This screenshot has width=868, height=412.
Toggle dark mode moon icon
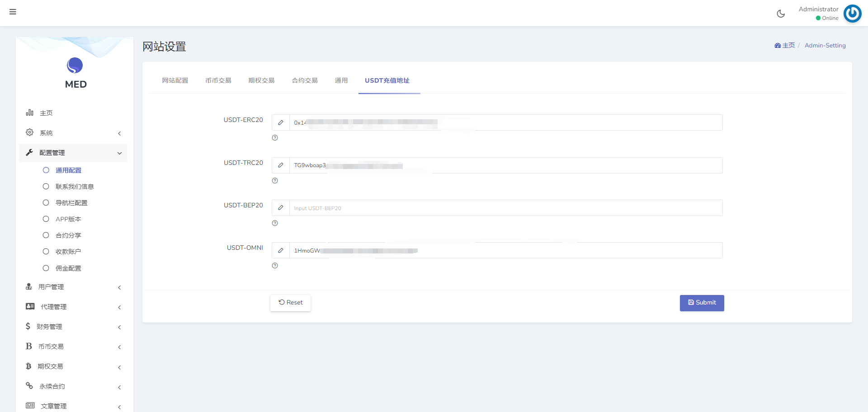[x=781, y=14]
